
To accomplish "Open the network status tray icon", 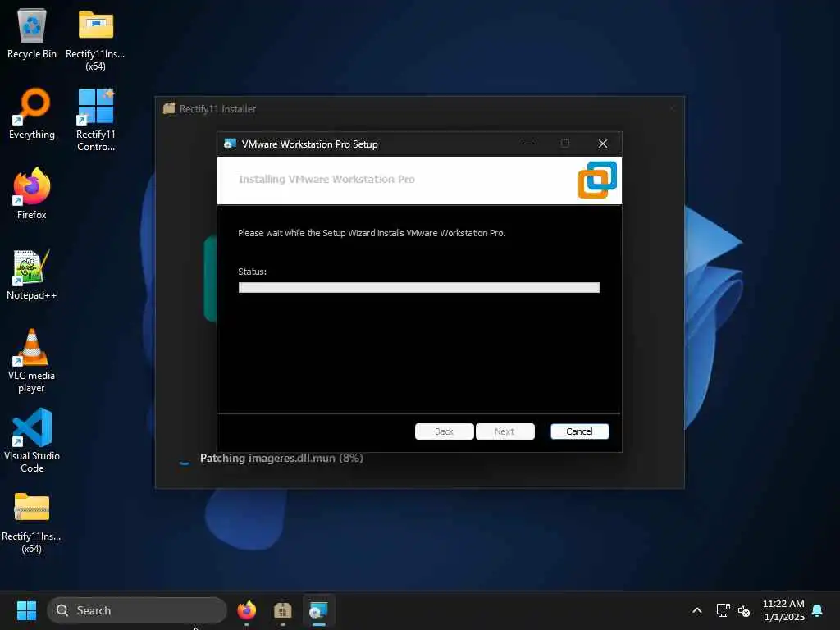I will pyautogui.click(x=723, y=610).
